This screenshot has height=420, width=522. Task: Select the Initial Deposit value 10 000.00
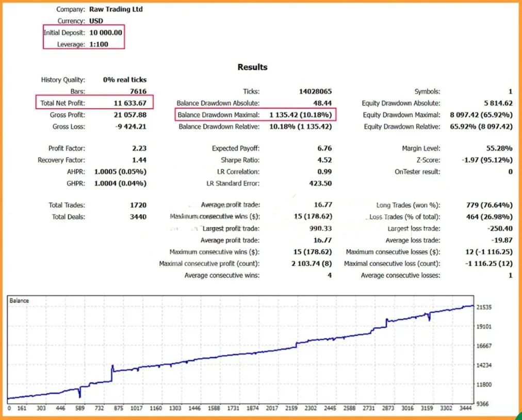point(105,32)
